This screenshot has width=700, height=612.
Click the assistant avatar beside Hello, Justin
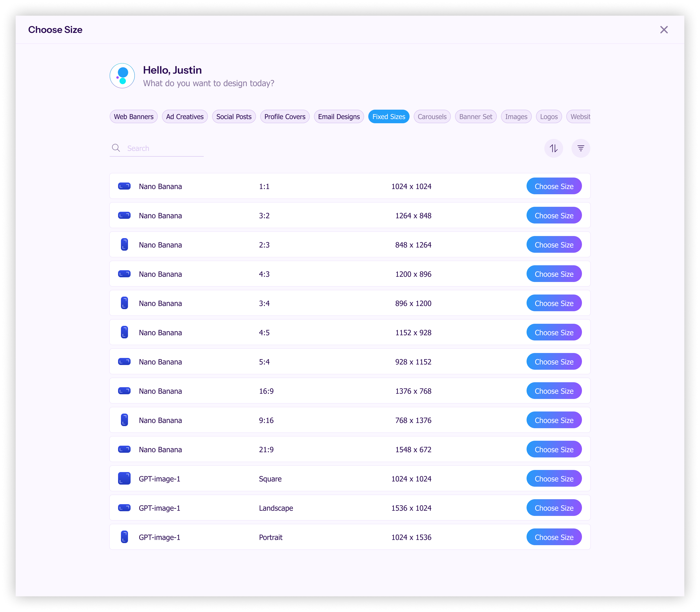(122, 76)
